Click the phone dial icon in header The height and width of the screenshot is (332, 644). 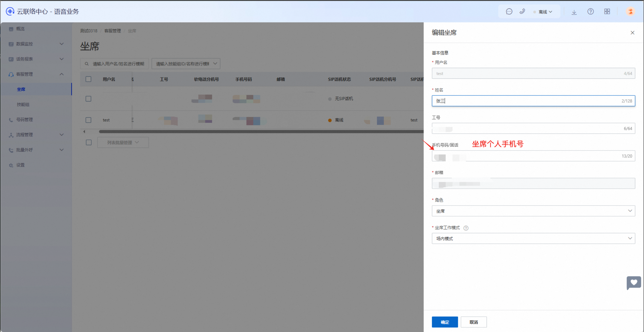coord(522,12)
